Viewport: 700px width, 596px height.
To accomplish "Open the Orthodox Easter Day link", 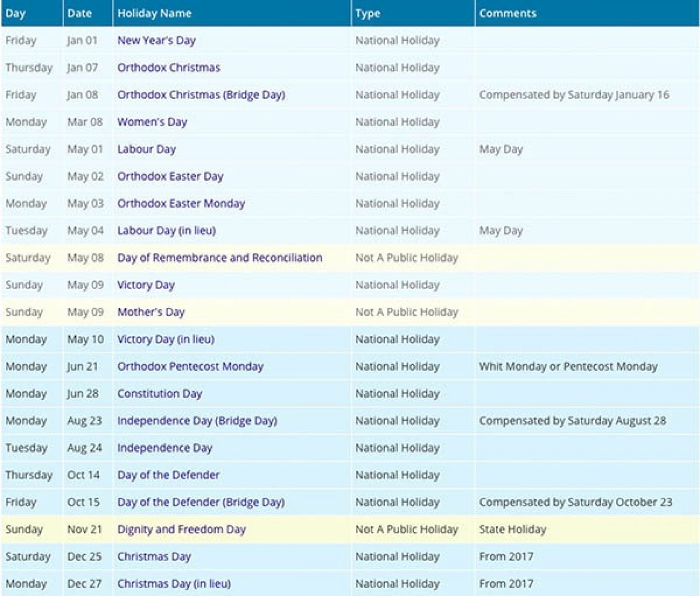I will point(170,176).
